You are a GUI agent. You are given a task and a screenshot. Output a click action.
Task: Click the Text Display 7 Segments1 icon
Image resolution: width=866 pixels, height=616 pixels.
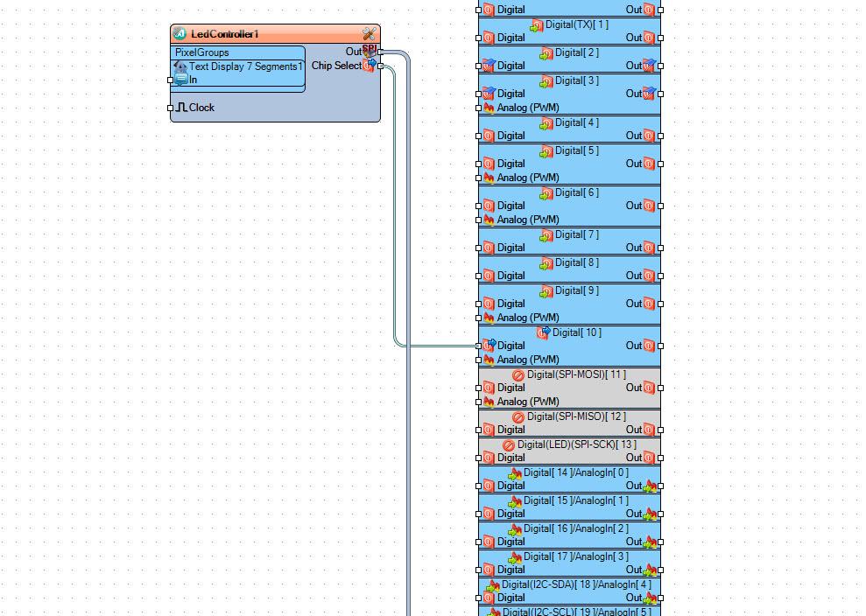click(x=181, y=66)
